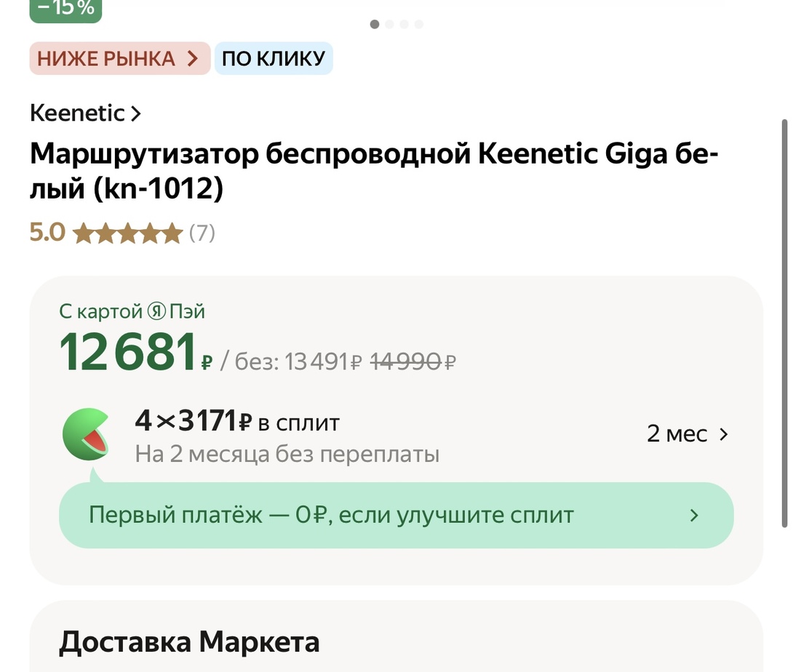This screenshot has width=793, height=672.
Task: Select the second image carousel dot
Action: click(x=389, y=24)
